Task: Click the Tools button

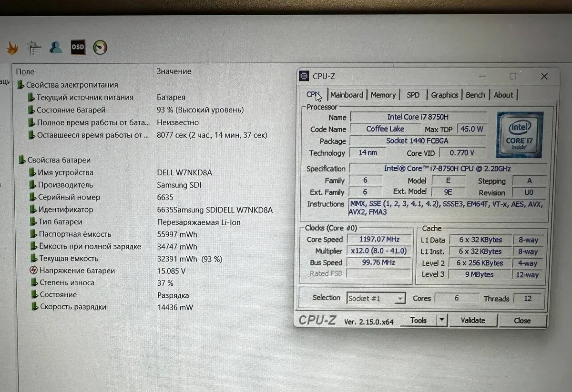Action: click(x=418, y=320)
